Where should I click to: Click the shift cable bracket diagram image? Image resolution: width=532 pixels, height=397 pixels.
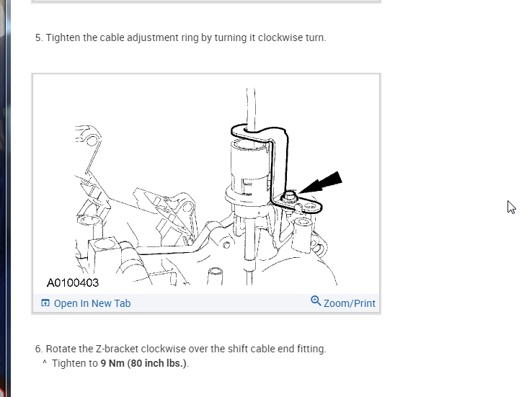coord(206,185)
